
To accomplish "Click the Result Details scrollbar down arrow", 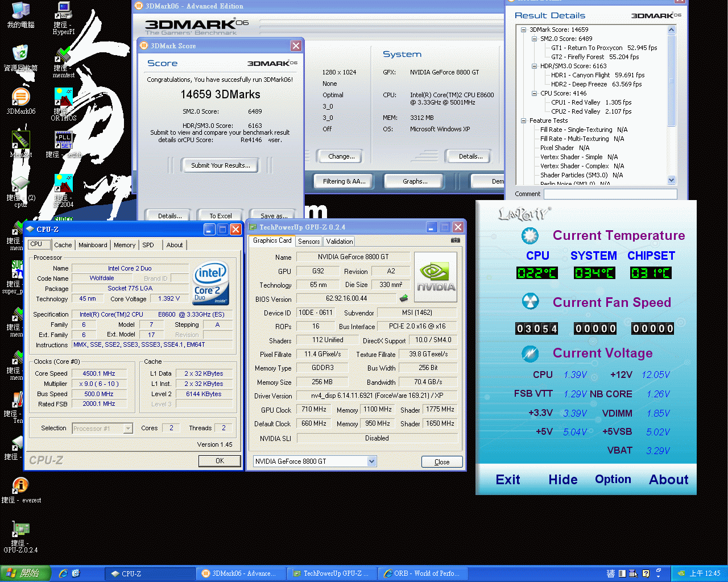I will point(671,180).
